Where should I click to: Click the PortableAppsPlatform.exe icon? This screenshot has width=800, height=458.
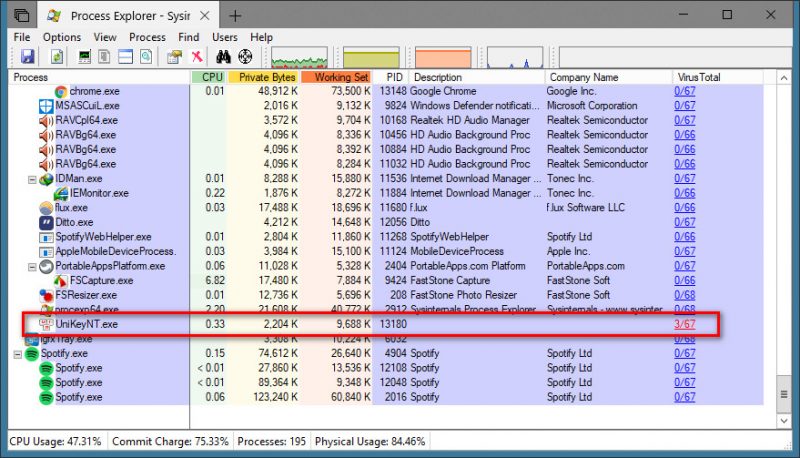coord(46,266)
